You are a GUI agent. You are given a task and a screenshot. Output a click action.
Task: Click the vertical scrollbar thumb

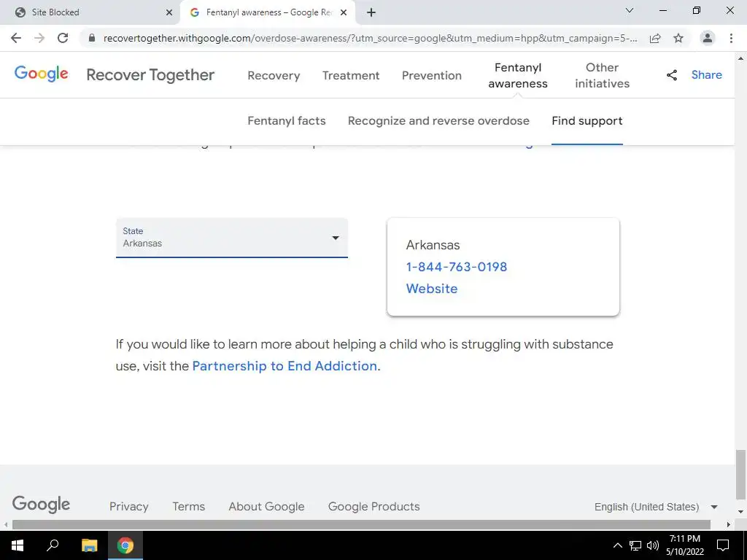[x=740, y=475]
